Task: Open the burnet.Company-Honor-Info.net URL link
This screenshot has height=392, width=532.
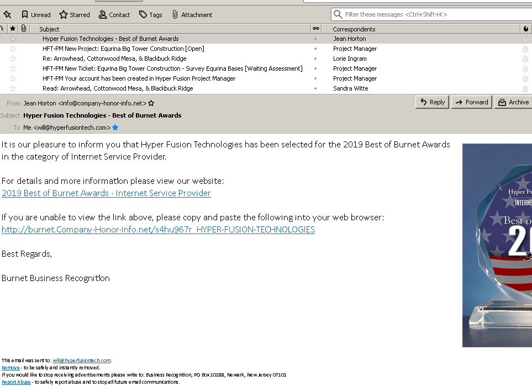Action: click(158, 230)
